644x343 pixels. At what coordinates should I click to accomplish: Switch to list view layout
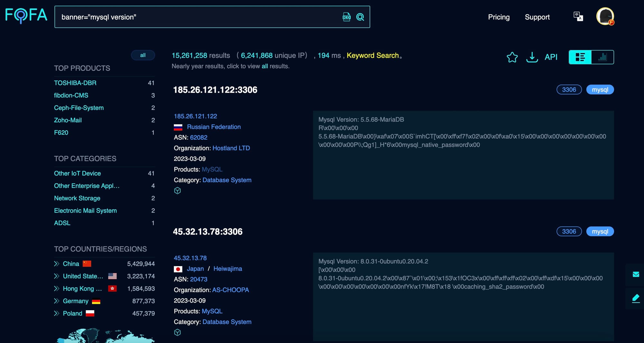[580, 57]
